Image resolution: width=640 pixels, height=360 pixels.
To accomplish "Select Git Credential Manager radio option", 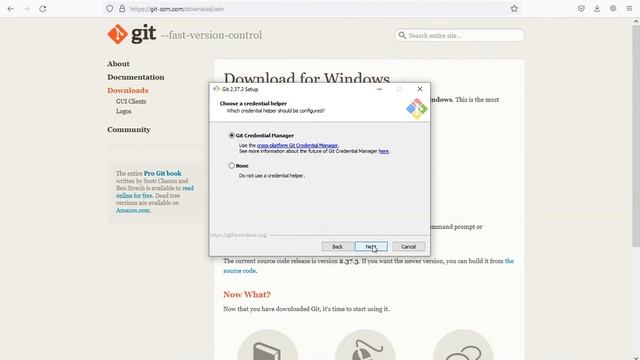I will tap(231, 135).
